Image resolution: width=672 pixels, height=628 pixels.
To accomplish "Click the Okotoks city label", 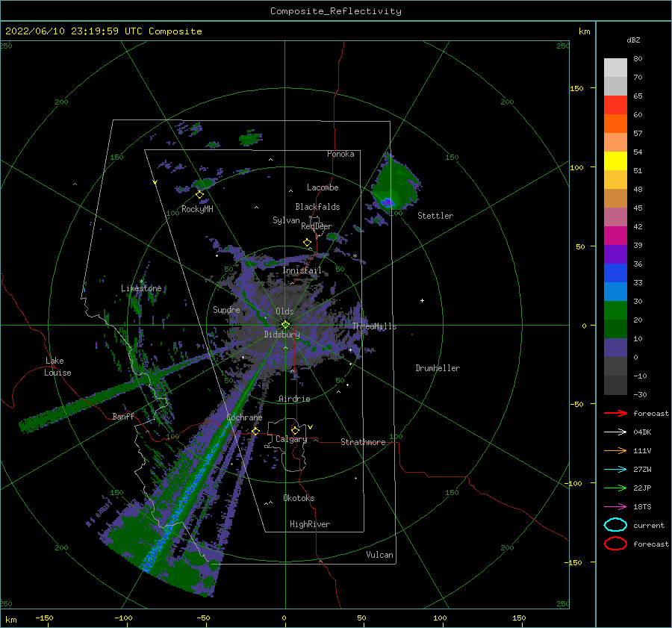I will [x=299, y=498].
